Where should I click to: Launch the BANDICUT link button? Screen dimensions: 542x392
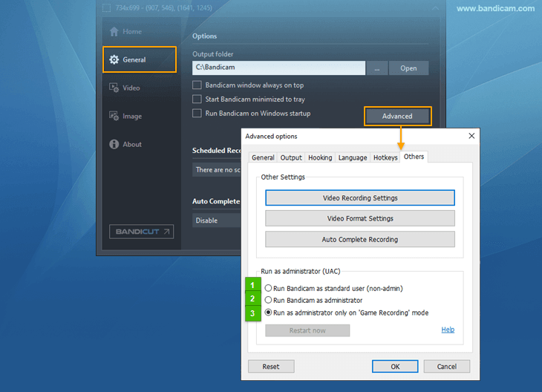(141, 232)
